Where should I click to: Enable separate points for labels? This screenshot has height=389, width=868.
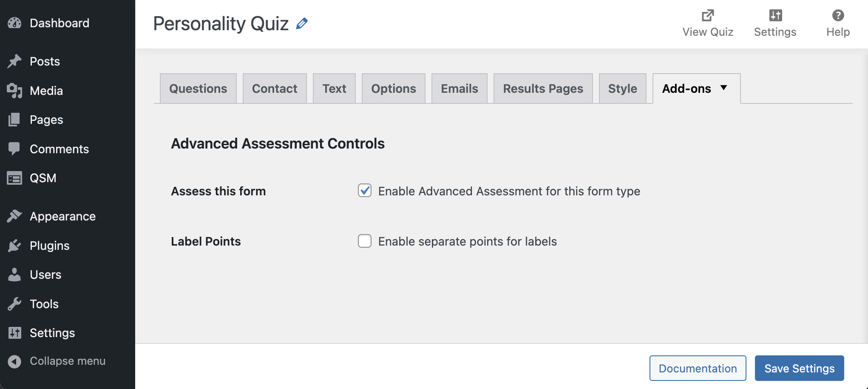tap(365, 241)
